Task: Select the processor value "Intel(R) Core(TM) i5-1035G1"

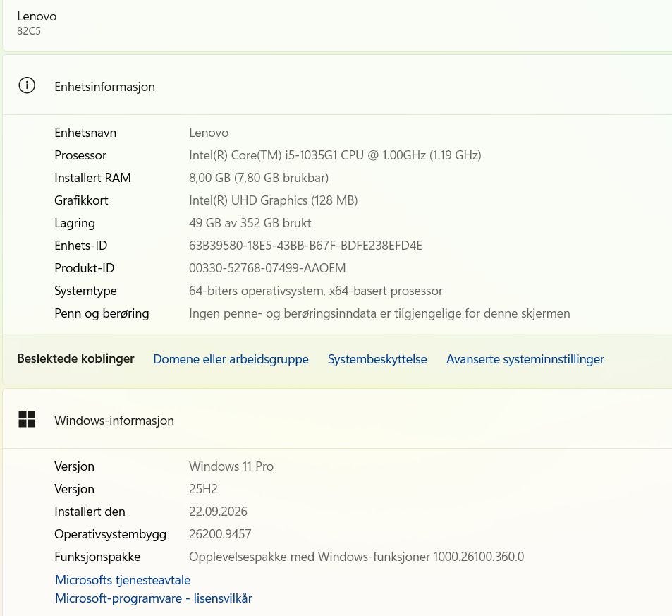Action: click(264, 155)
